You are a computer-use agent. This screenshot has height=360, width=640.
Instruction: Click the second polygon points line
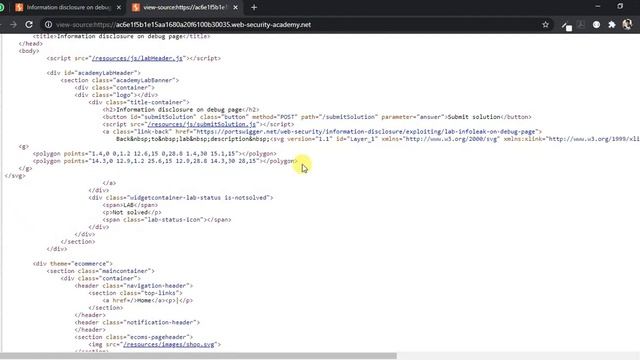tap(165, 161)
